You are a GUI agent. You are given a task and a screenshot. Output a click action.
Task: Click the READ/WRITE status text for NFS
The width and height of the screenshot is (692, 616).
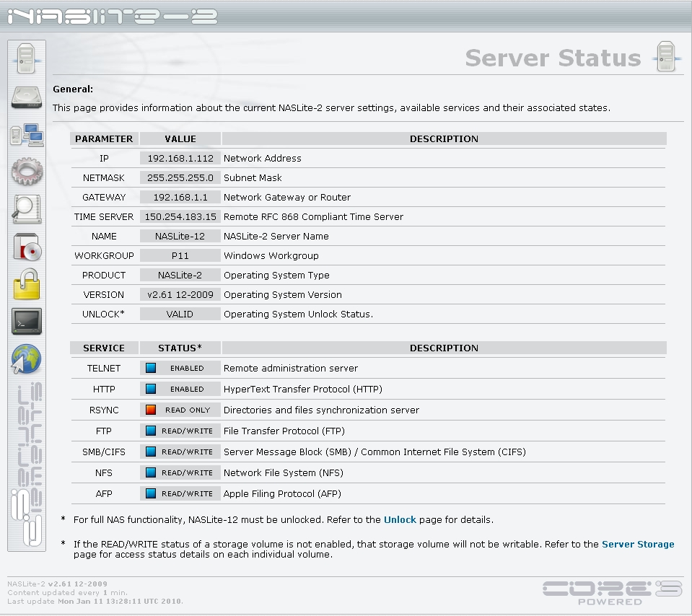pyautogui.click(x=187, y=472)
